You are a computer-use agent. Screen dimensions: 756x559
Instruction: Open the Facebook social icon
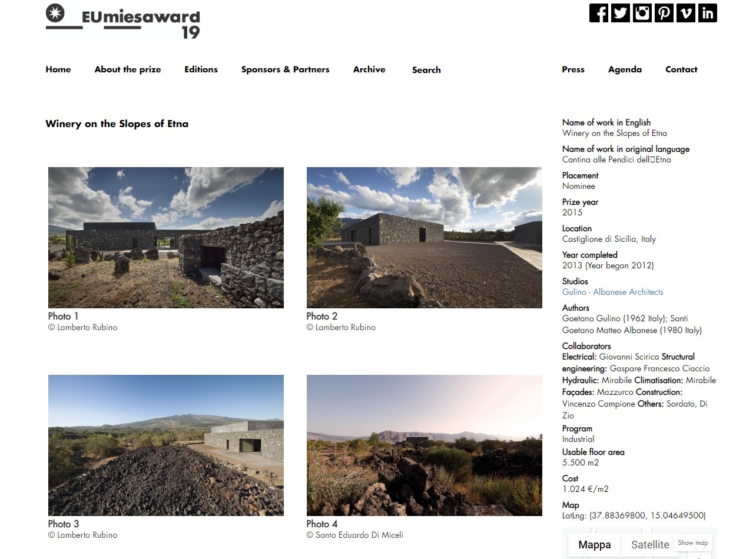pos(599,13)
